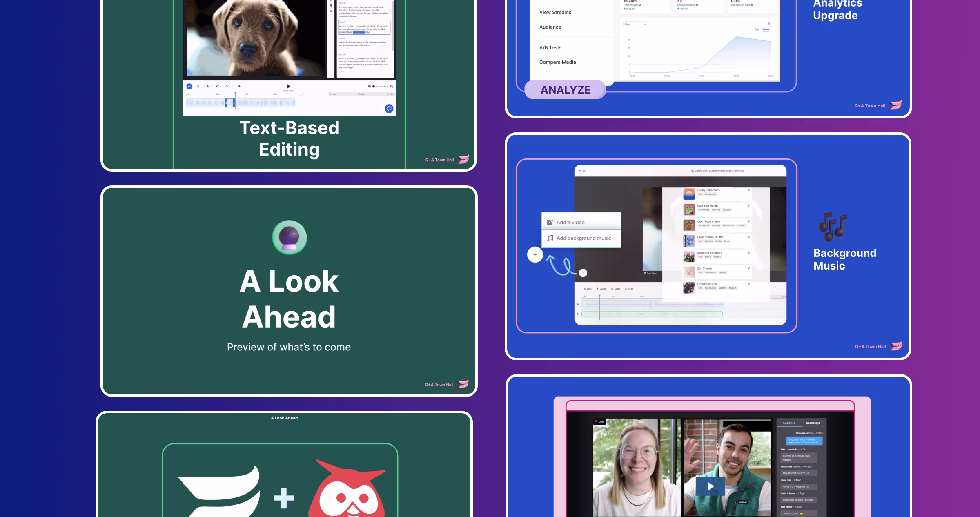Screen dimensions: 980x517
Task: Switch chart to Week view
Action: 766,29
